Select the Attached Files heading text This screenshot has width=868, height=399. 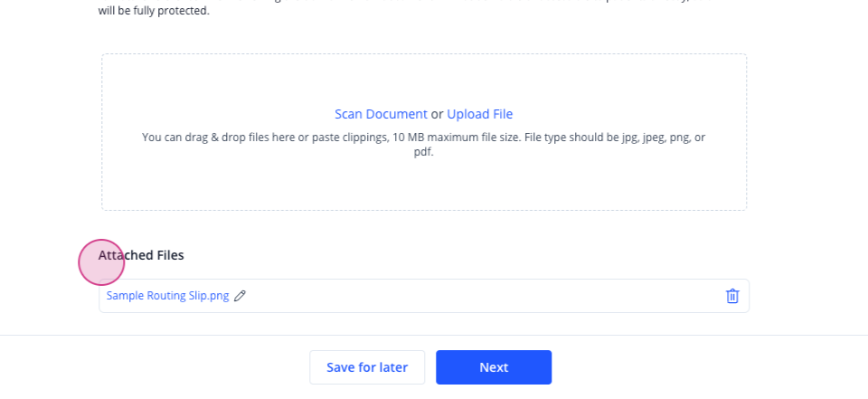[x=141, y=255]
